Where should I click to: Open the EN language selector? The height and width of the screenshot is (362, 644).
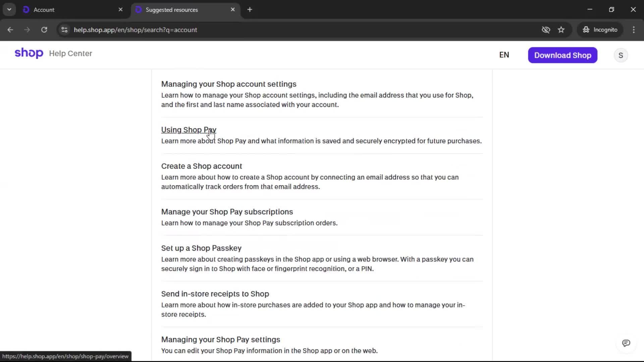pos(504,55)
